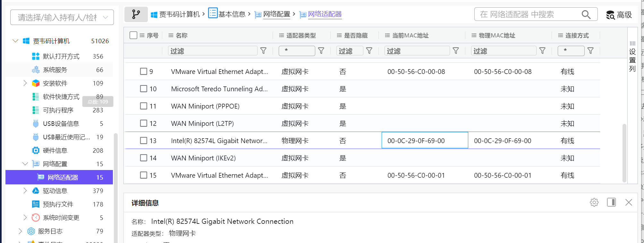Click the filter funnel beside 名称 filter
This screenshot has height=243, width=644.
point(263,51)
